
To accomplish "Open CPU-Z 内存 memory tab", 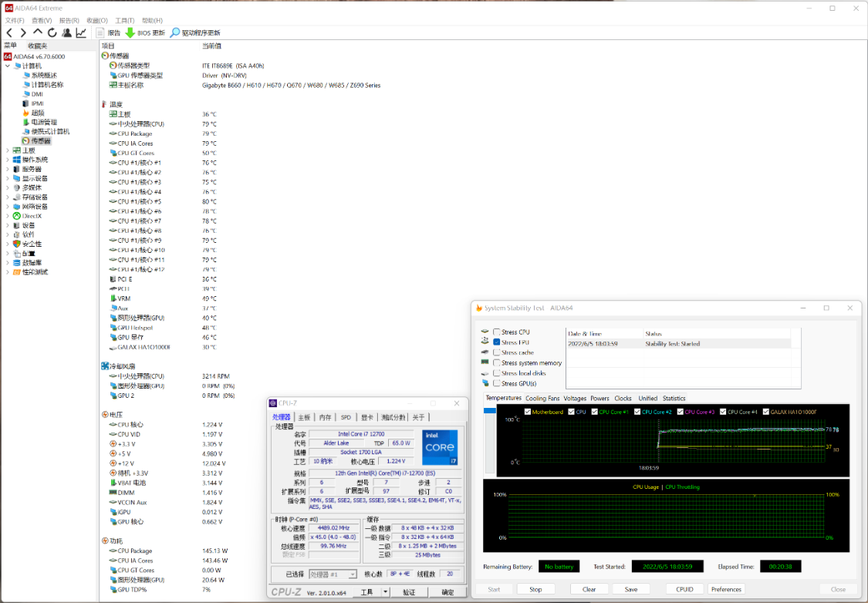I will pos(325,417).
